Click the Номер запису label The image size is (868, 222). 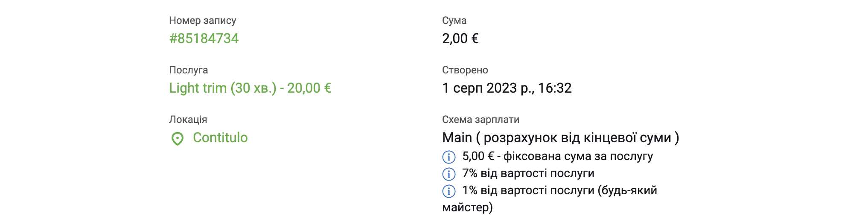pyautogui.click(x=202, y=20)
